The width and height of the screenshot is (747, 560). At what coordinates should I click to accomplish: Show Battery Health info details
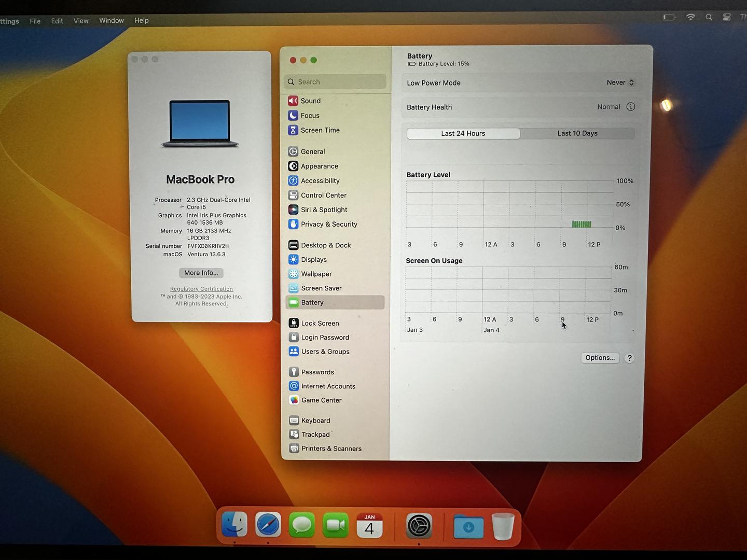[631, 107]
